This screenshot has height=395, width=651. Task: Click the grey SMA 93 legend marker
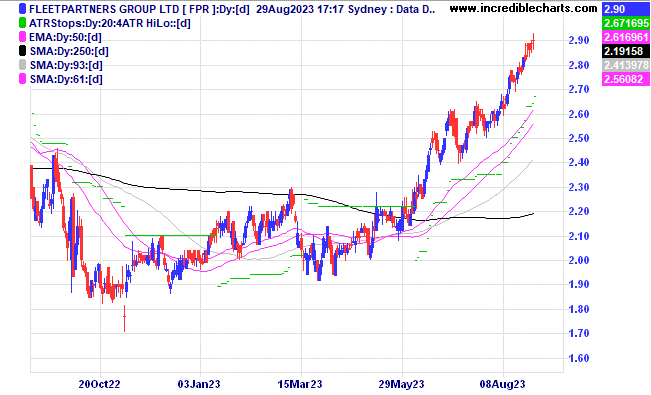(22, 65)
